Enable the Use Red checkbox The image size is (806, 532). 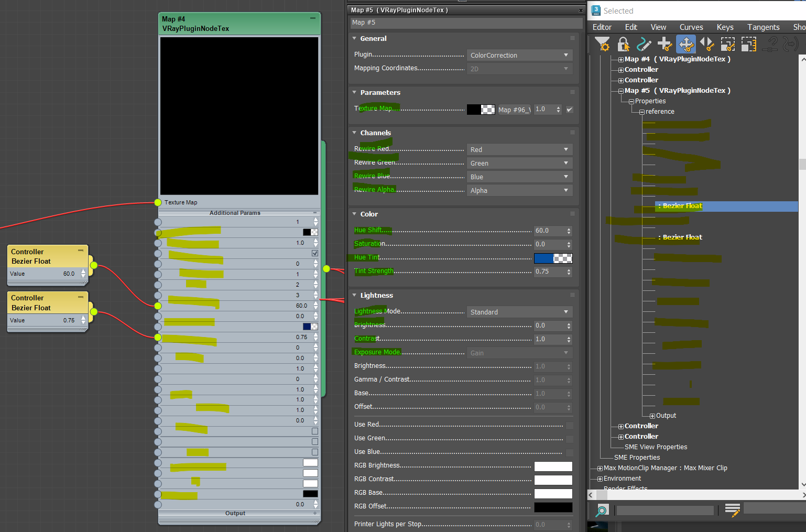(570, 426)
